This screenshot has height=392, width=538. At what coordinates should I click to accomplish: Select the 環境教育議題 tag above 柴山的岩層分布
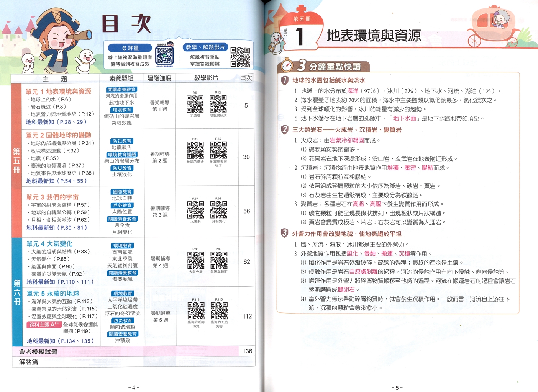click(x=122, y=155)
